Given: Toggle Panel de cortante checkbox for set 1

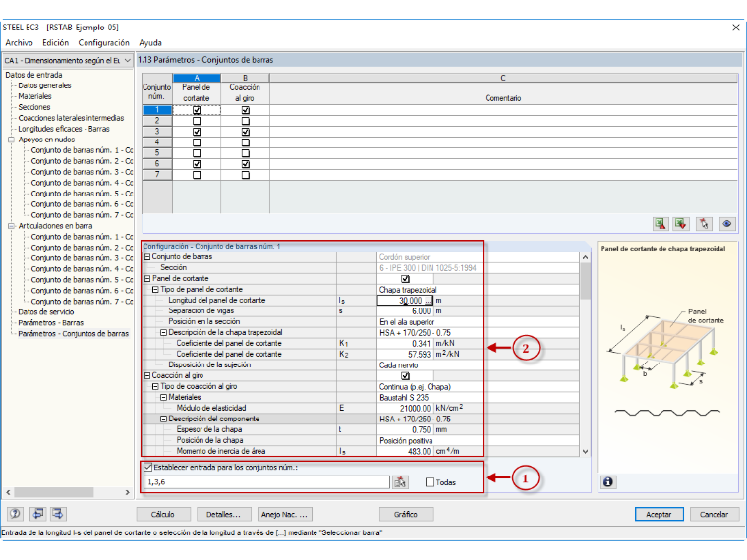Looking at the screenshot, I should [x=197, y=110].
